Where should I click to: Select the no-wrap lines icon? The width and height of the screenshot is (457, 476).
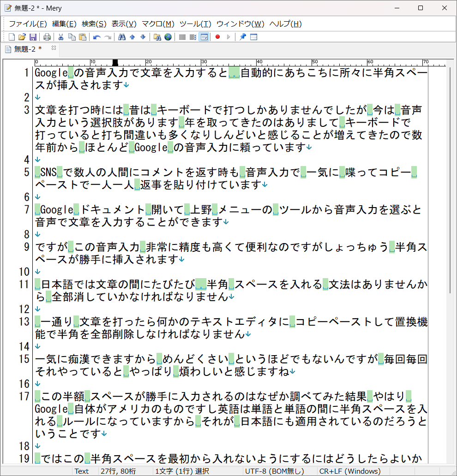pyautogui.click(x=182, y=37)
